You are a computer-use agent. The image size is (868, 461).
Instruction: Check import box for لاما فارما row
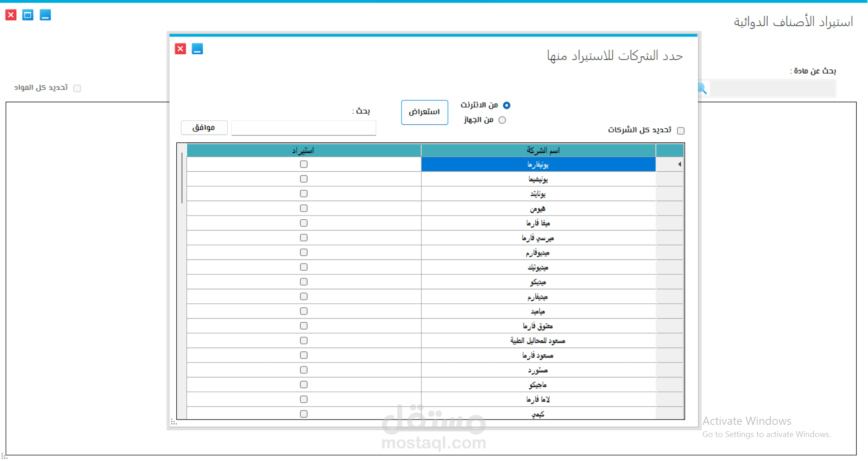(x=304, y=399)
